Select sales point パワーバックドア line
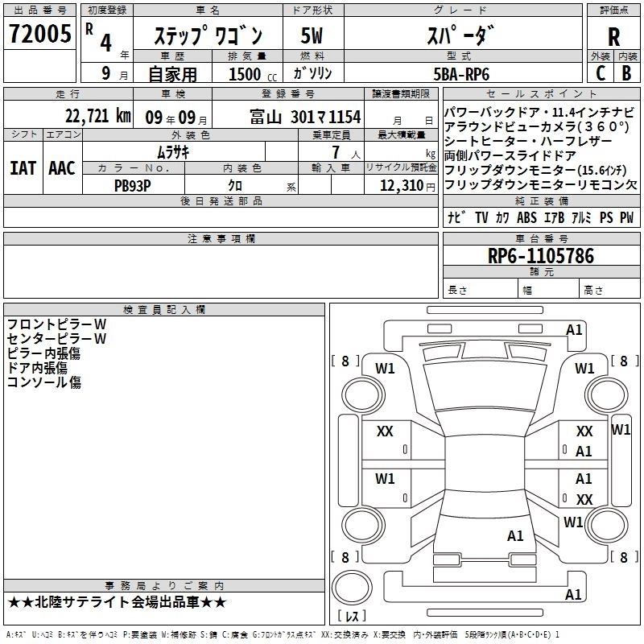The image size is (644, 644). click(539, 112)
